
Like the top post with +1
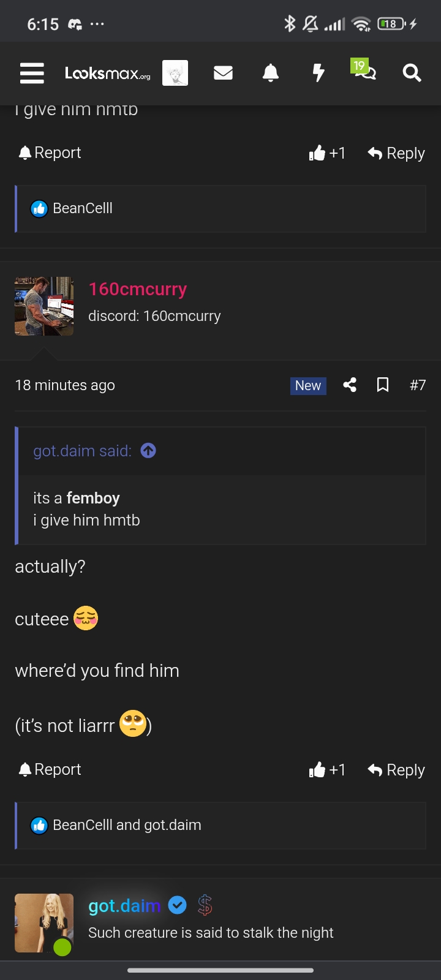(x=328, y=153)
